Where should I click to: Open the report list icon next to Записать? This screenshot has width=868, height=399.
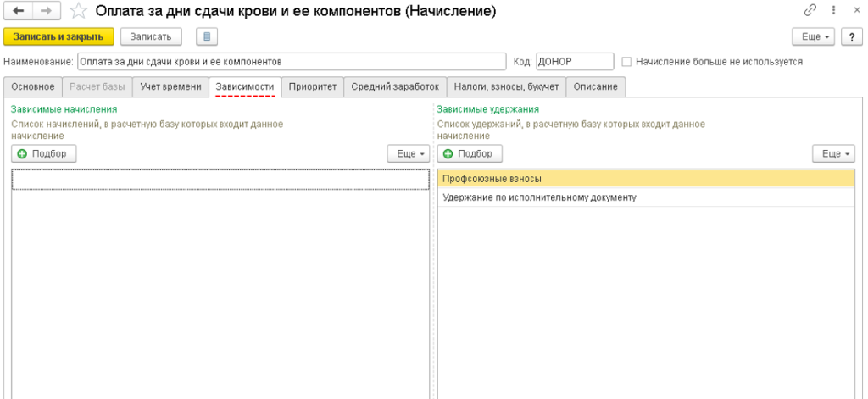click(x=207, y=36)
